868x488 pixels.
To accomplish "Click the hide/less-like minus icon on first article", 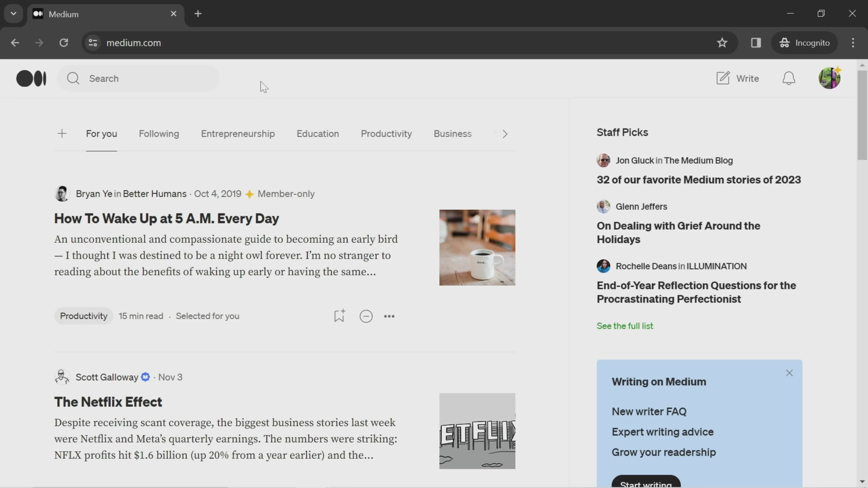I will point(366,316).
